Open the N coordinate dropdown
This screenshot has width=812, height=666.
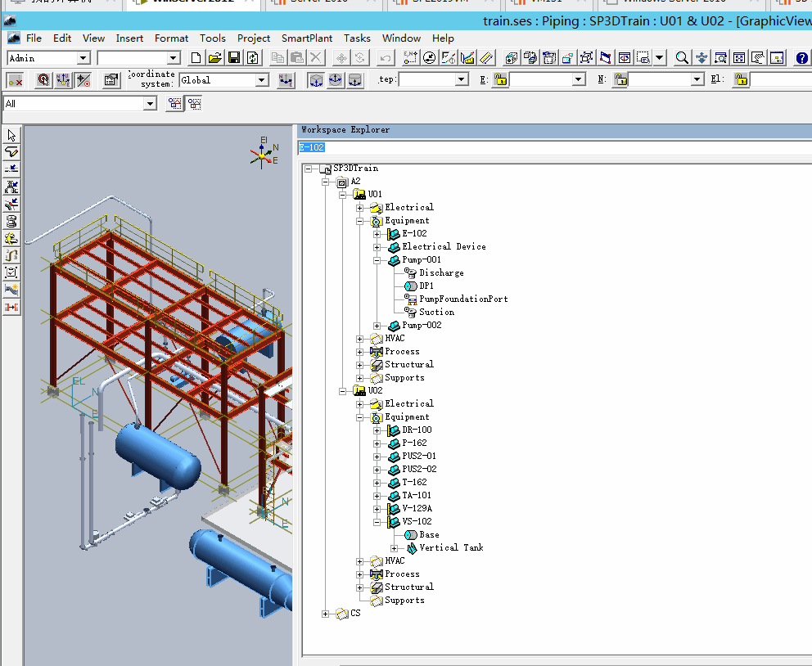click(697, 79)
